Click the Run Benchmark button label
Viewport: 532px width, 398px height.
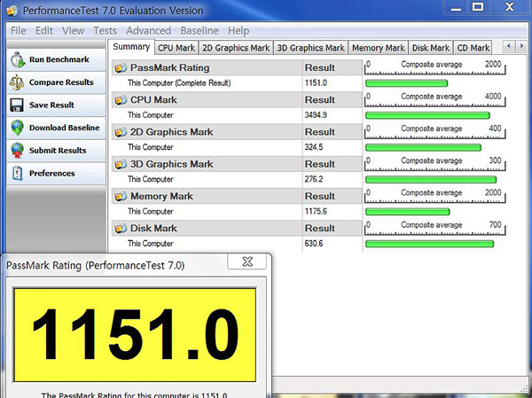[59, 59]
